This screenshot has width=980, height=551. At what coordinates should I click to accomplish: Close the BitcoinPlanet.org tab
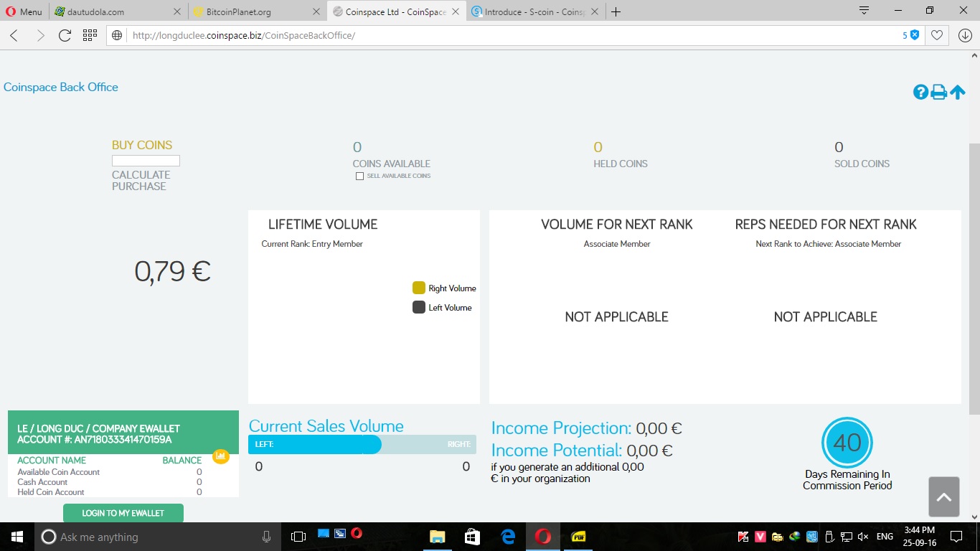[x=316, y=12]
